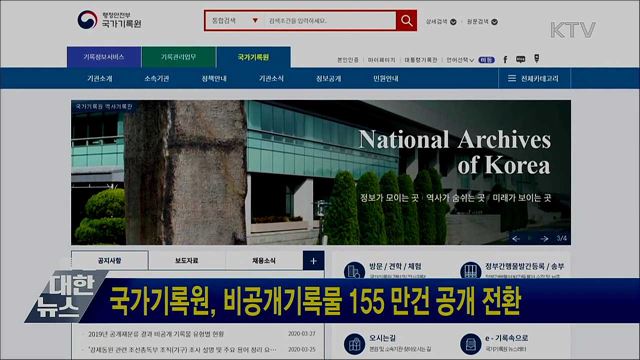Viewport: 640px width, 360px height.
Task: Go to 본인인증 link
Action: tap(348, 60)
